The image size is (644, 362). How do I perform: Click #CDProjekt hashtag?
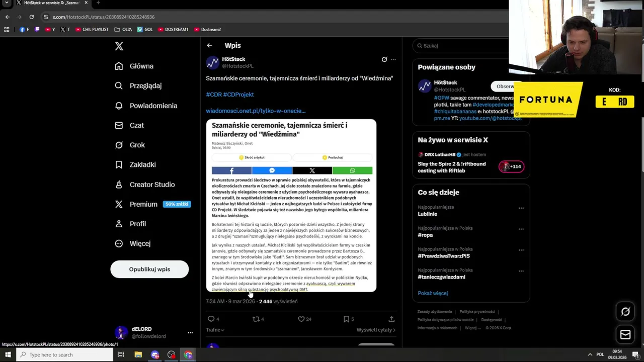coord(238,95)
